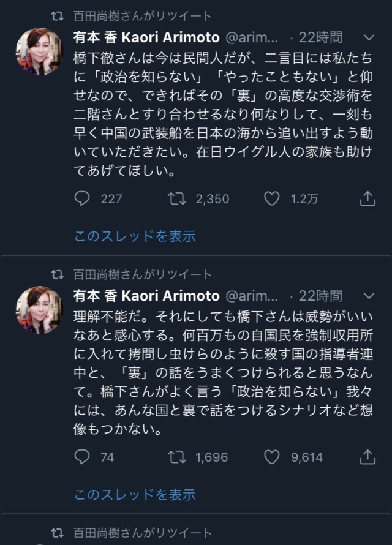Retweet the second tweet with 1,696 retweets
The image size is (392, 545).
coord(177,457)
